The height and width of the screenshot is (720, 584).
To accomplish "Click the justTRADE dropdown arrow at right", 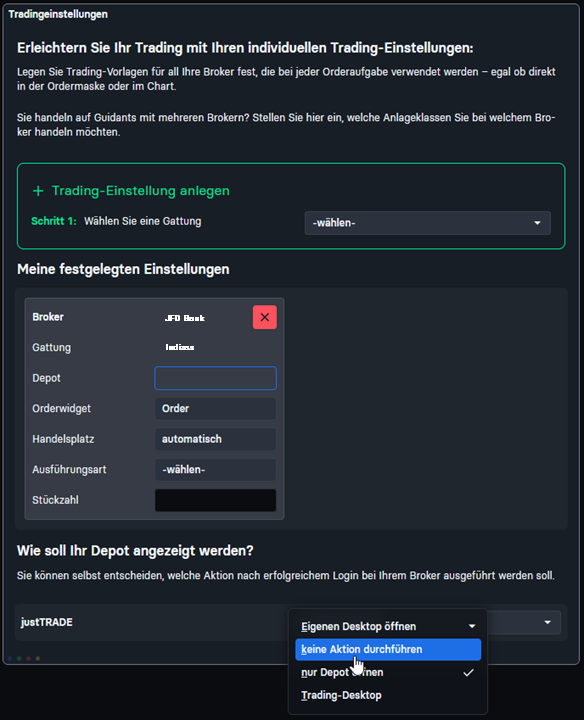I will [x=547, y=623].
